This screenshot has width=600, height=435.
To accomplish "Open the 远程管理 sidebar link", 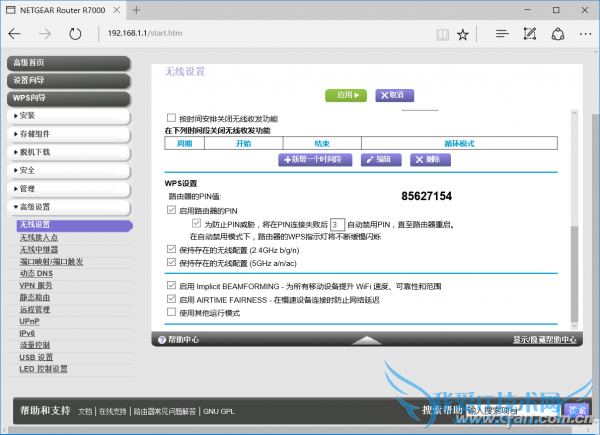I will 35,310.
